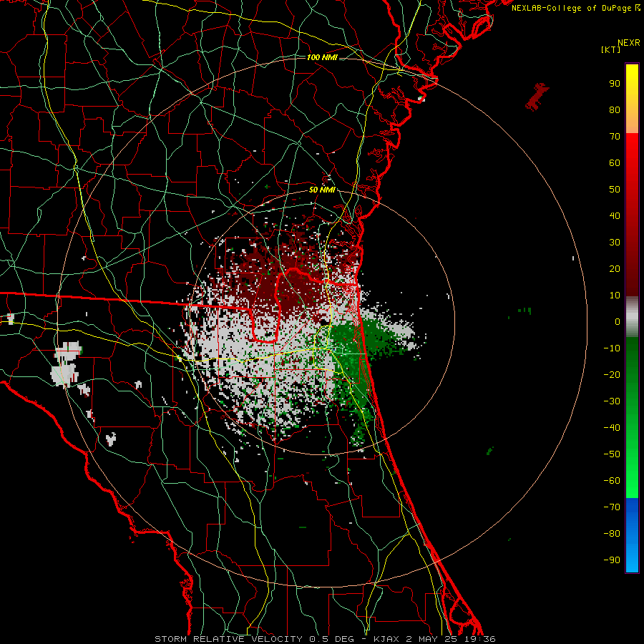Click the -70 value on velocity scale
The width and height of the screenshot is (644, 644).
[x=612, y=507]
